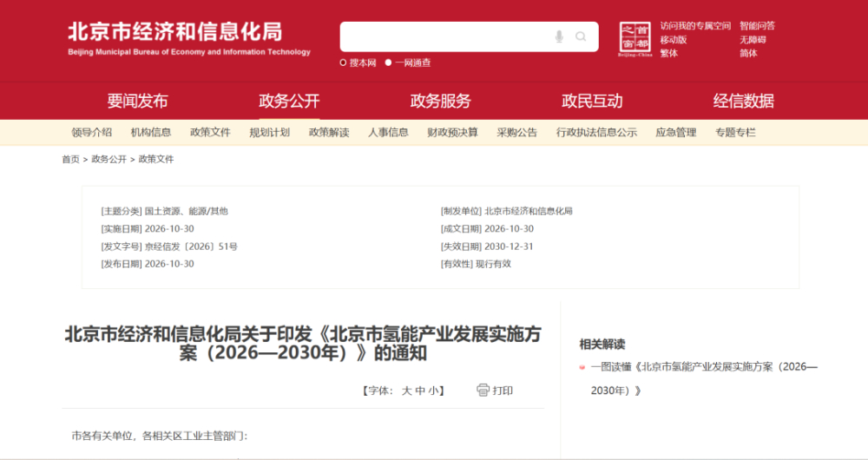Click 智能问答 link
Image resolution: width=868 pixels, height=460 pixels.
(757, 26)
